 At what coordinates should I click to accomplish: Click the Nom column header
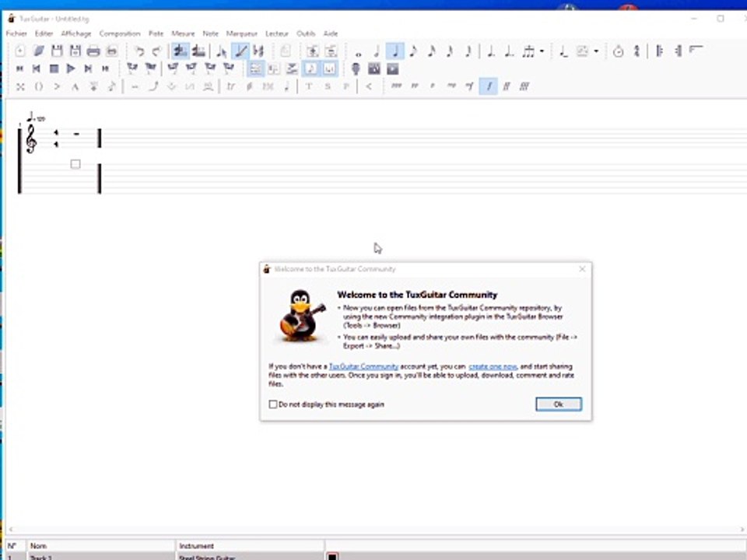pos(101,546)
